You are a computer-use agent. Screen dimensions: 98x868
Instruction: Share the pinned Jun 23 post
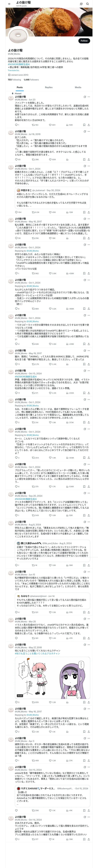89,125
